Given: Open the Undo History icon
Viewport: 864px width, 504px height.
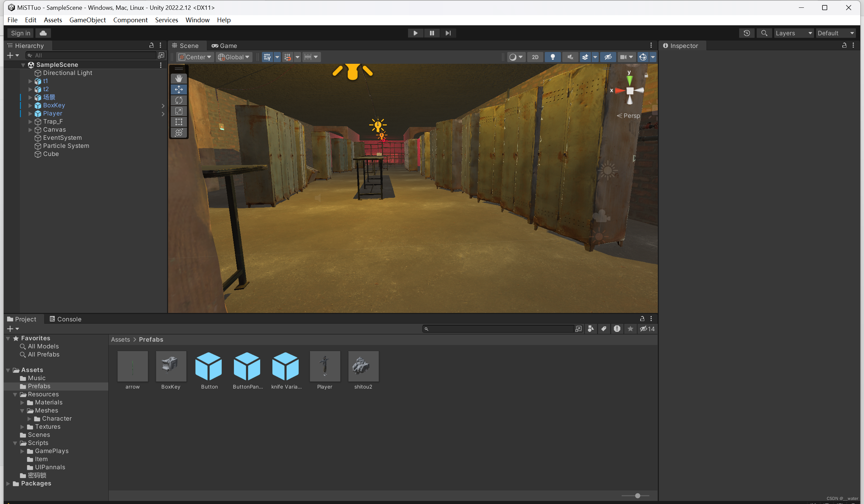Looking at the screenshot, I should (747, 33).
